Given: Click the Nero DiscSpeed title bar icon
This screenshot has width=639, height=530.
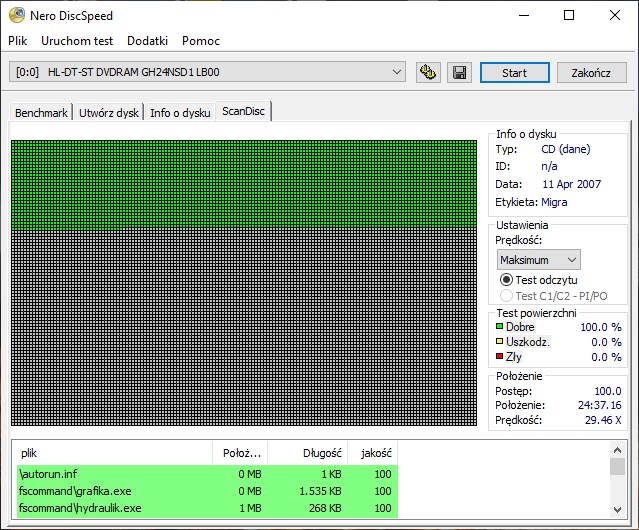Looking at the screenshot, I should (x=17, y=15).
